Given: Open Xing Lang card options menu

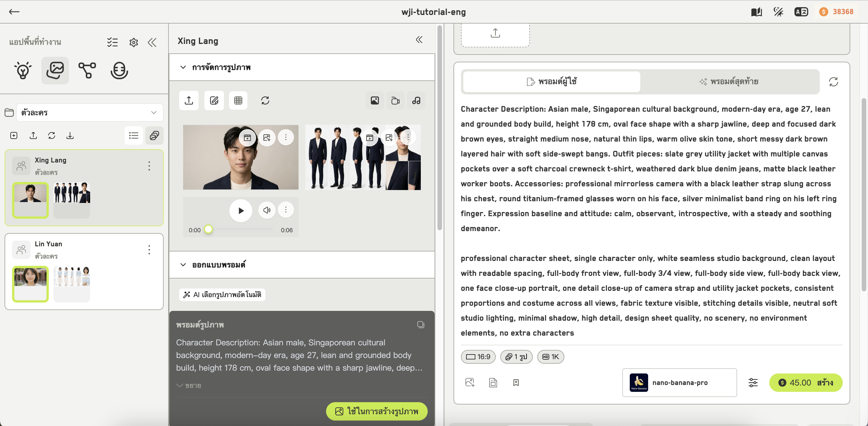Looking at the screenshot, I should (149, 166).
